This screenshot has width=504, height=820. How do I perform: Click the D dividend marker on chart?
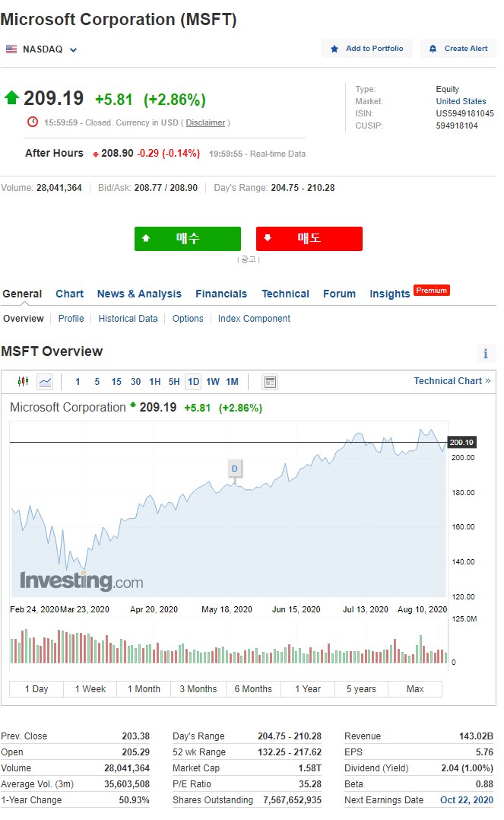point(235,469)
